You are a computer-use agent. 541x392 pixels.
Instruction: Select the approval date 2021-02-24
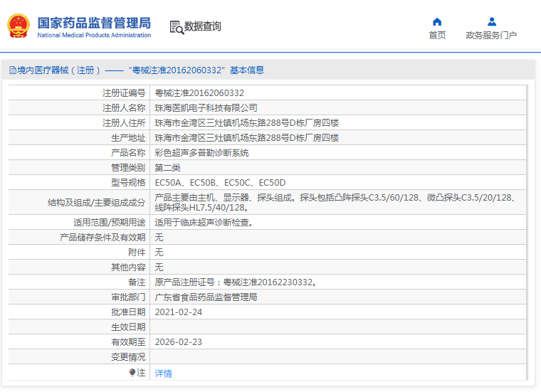[x=179, y=312]
